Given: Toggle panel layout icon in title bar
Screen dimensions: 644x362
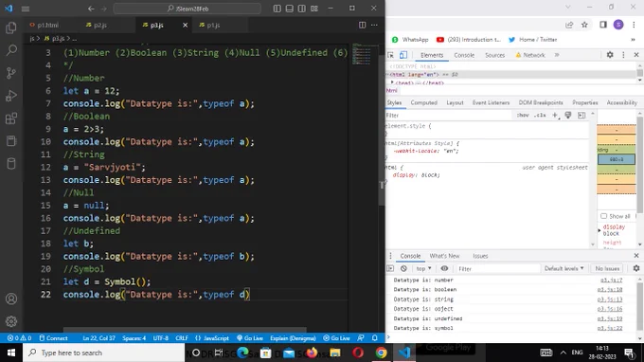Looking at the screenshot, I should [290, 9].
